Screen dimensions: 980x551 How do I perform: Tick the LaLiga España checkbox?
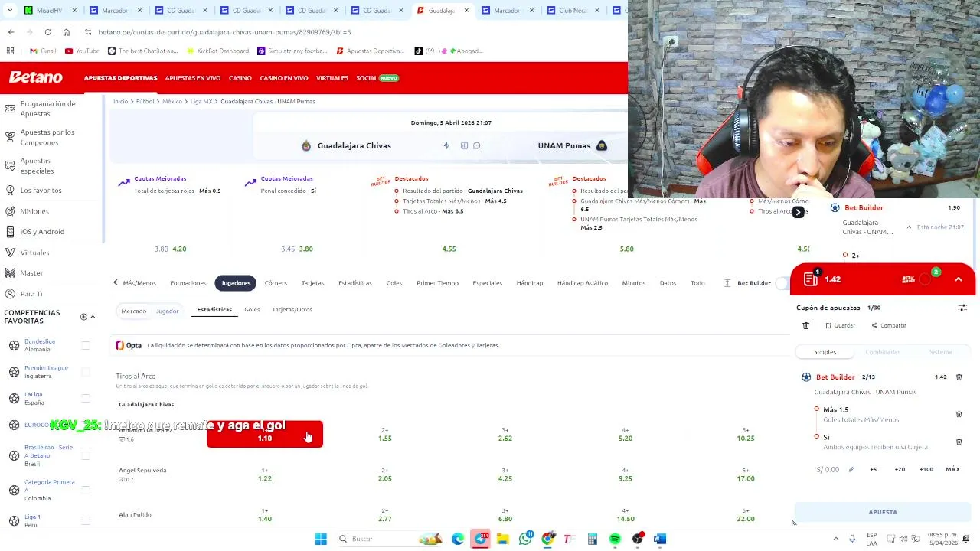[86, 398]
